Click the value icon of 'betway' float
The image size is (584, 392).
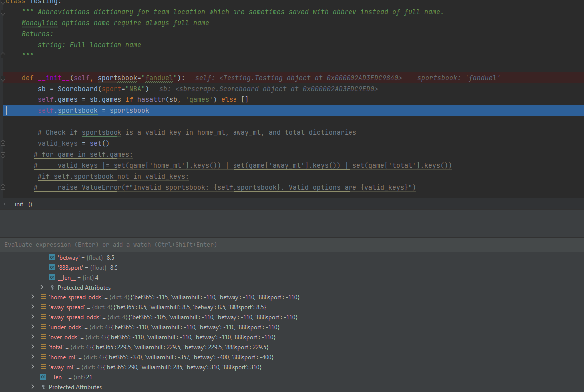[52, 257]
